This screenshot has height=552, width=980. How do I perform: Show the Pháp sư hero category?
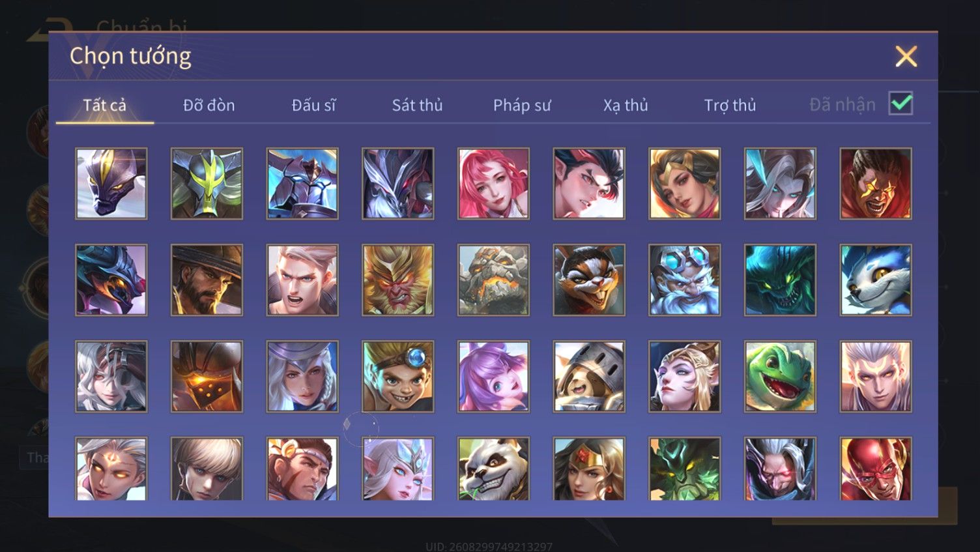[522, 105]
